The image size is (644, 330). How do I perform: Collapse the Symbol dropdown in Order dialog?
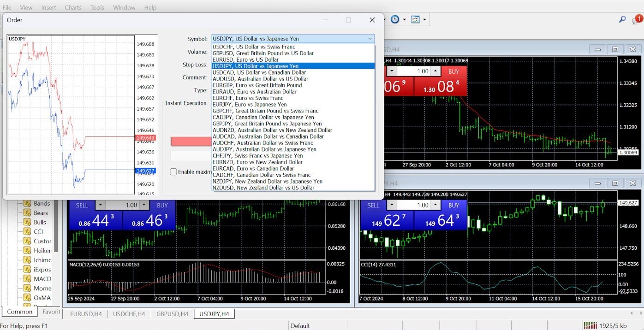click(x=370, y=39)
